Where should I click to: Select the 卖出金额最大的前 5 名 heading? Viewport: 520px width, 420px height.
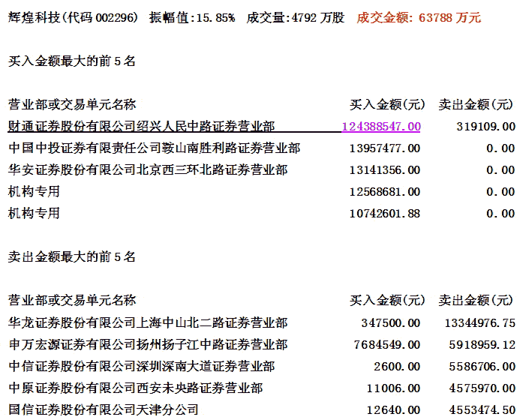(72, 257)
